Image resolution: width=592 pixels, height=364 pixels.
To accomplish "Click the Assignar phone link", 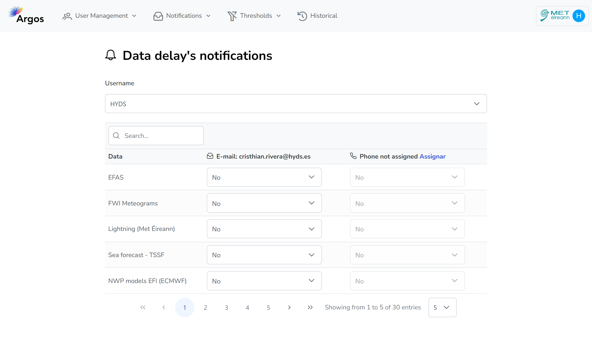I will (433, 157).
